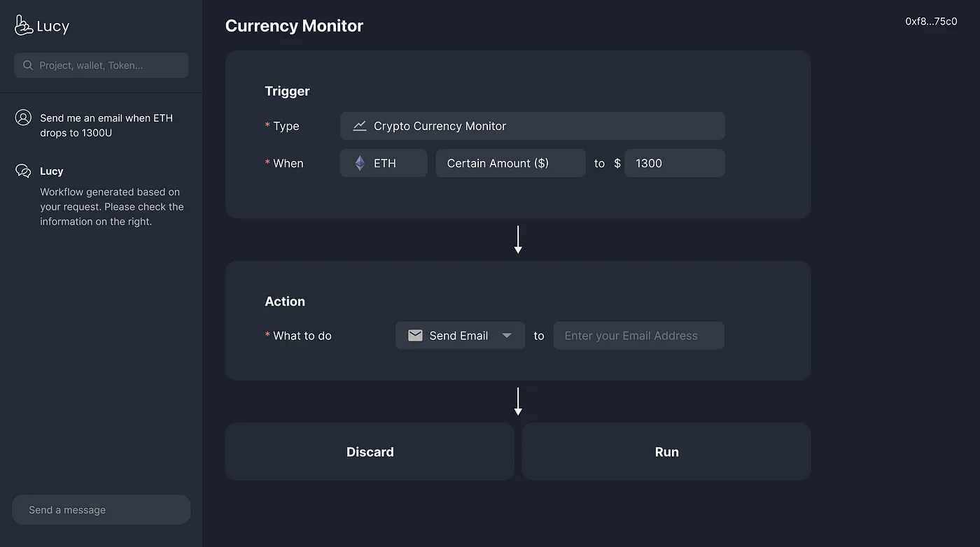Click the wallet address 0xf8...75c0
This screenshot has width=980, height=547.
coord(931,22)
